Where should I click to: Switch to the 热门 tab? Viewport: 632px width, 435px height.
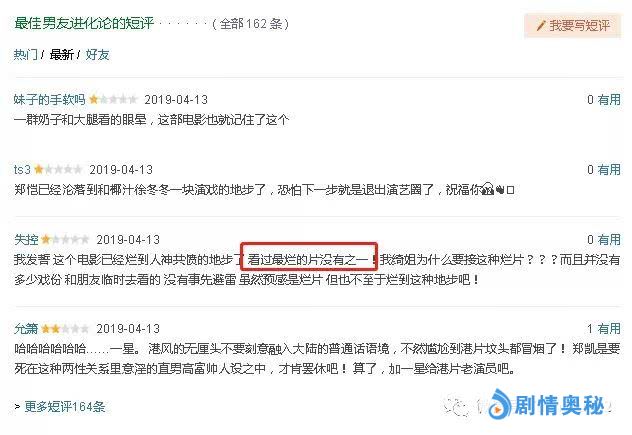25,54
